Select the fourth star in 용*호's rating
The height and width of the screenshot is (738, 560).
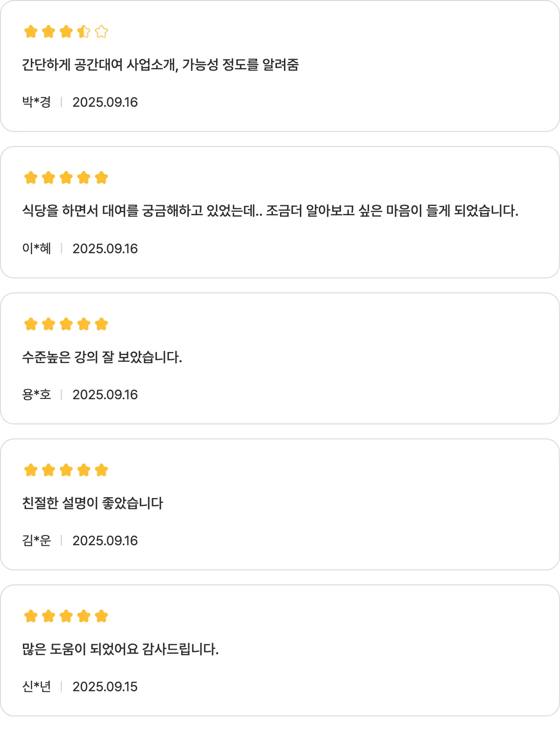pyautogui.click(x=84, y=324)
